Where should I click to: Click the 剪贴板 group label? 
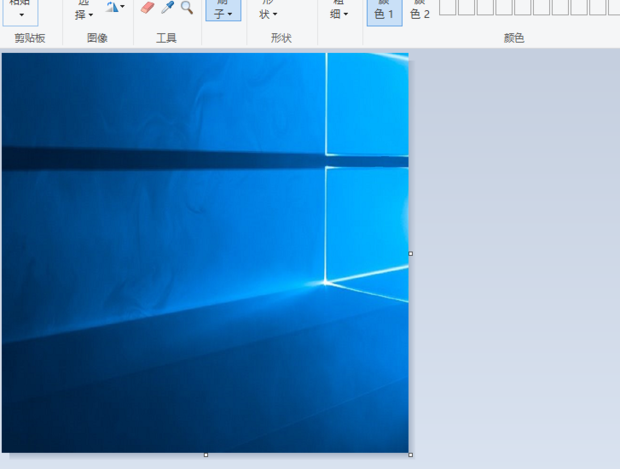click(30, 38)
